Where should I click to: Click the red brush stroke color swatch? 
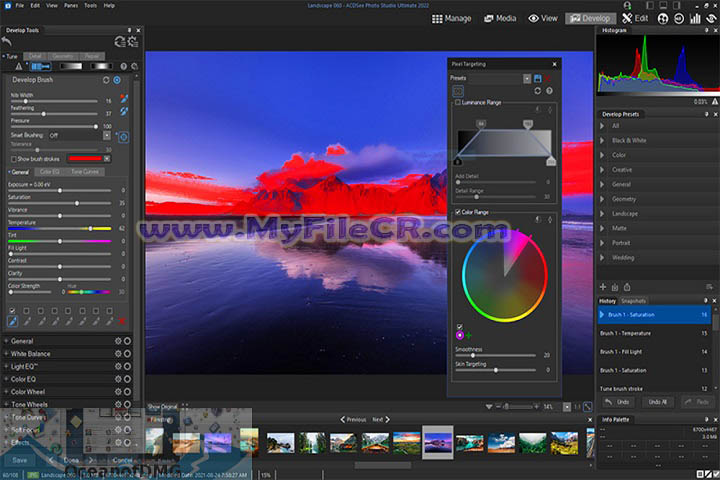[x=85, y=159]
